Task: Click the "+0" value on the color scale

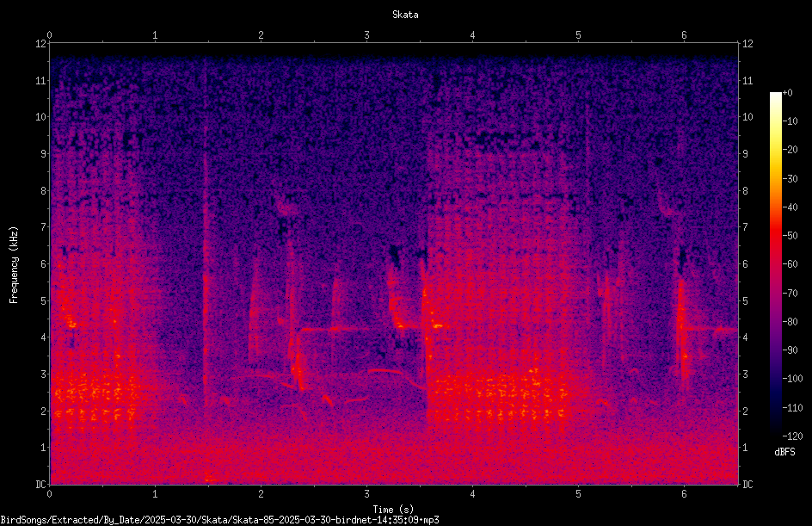Action: tap(788, 93)
